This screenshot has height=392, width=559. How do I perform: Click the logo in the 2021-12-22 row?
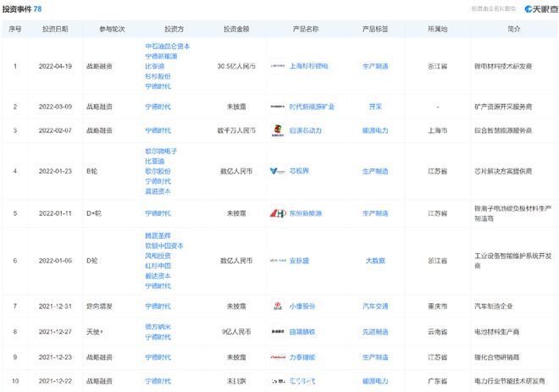pyautogui.click(x=278, y=381)
